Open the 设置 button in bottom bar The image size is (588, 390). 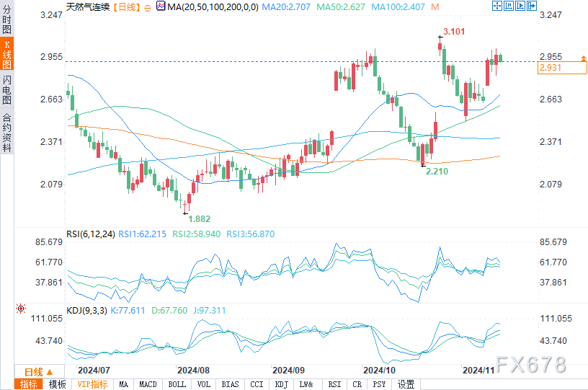tap(406, 384)
